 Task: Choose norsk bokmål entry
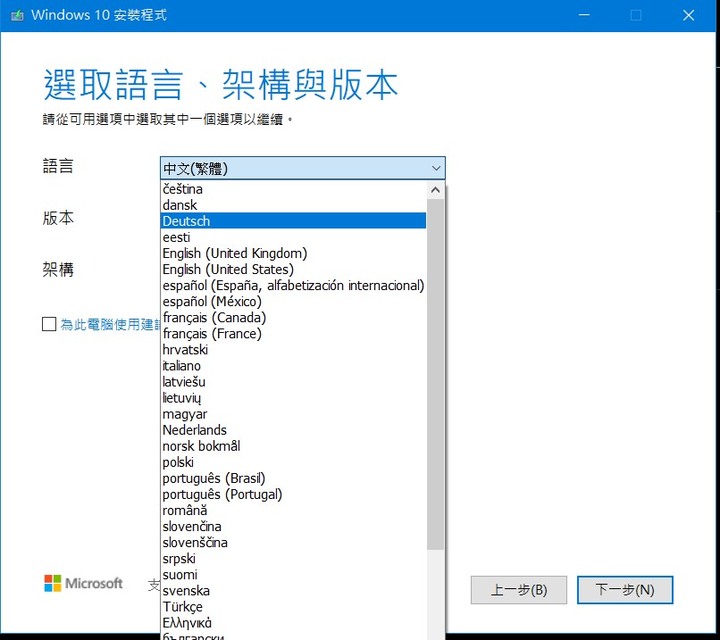[x=294, y=446]
